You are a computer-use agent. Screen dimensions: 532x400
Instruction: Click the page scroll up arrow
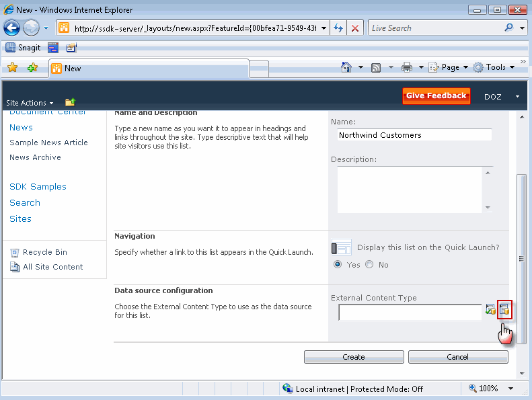click(522, 117)
